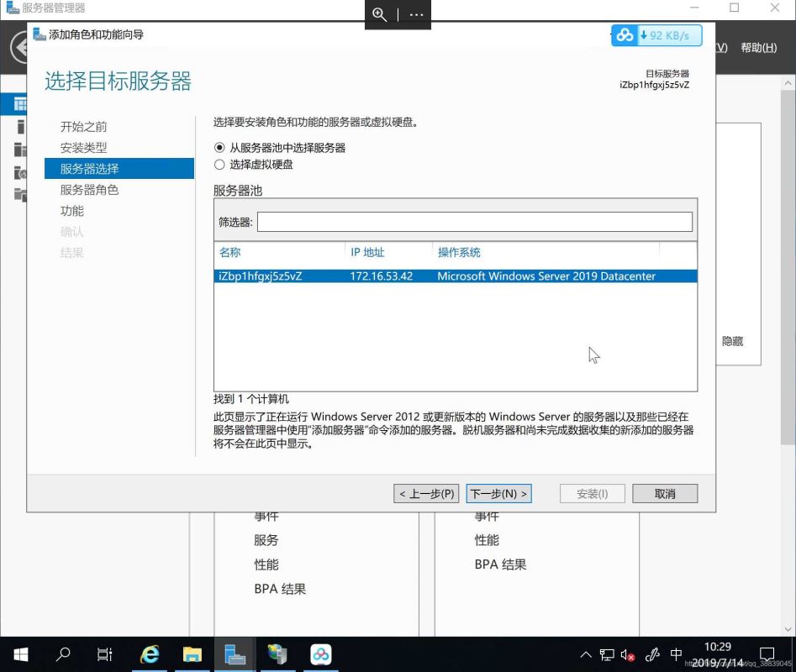This screenshot has width=796, height=672.
Task: Open the three-dots more options overlay
Action: tap(416, 14)
